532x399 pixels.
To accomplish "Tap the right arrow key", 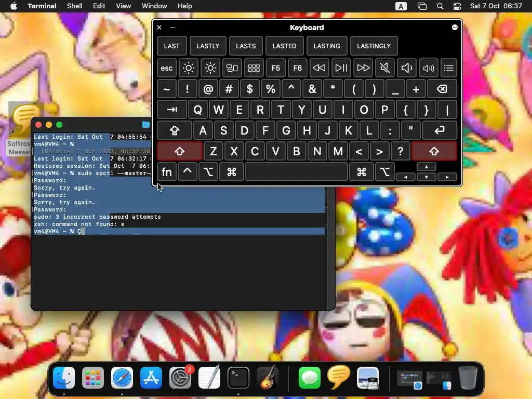I will click(x=447, y=177).
